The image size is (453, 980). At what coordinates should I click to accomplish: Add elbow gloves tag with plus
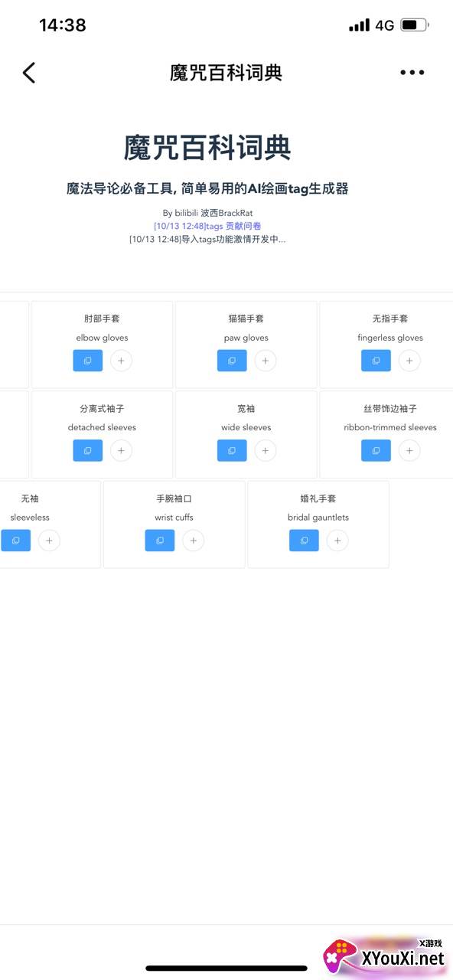[x=121, y=361]
